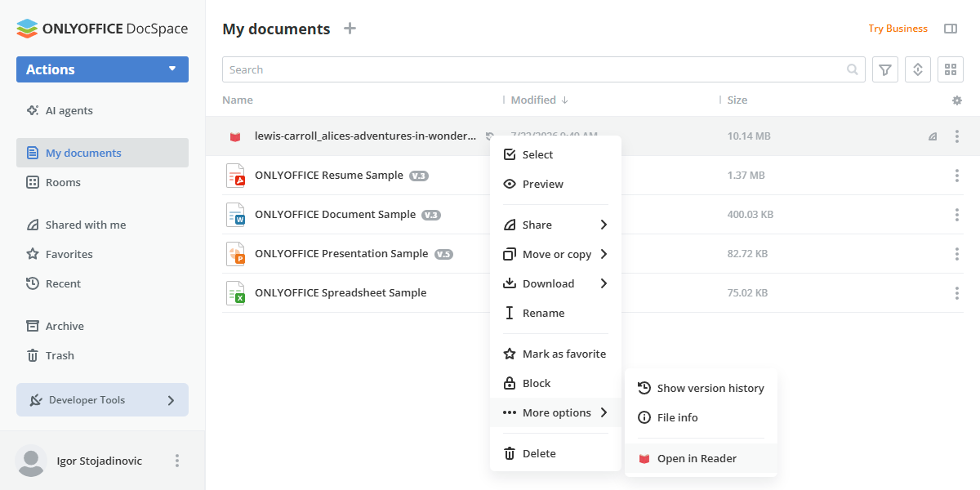Open the sort order button

click(918, 69)
